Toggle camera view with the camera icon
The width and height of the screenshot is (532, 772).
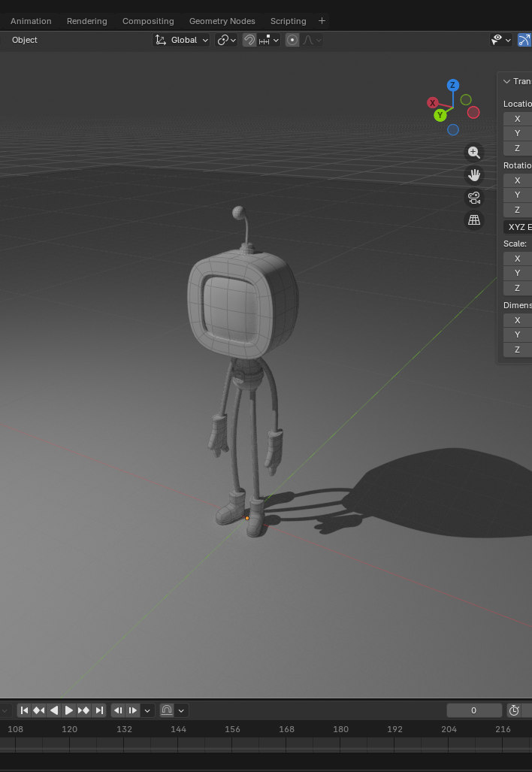(473, 198)
